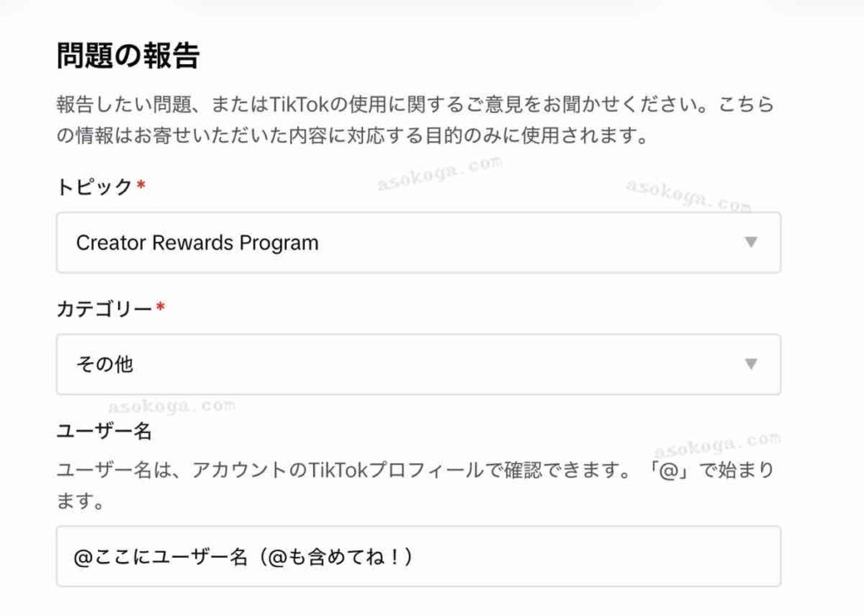Click the asokoga.com watermark right of the ユーザー名 label
This screenshot has height=616, width=864.
(x=716, y=443)
